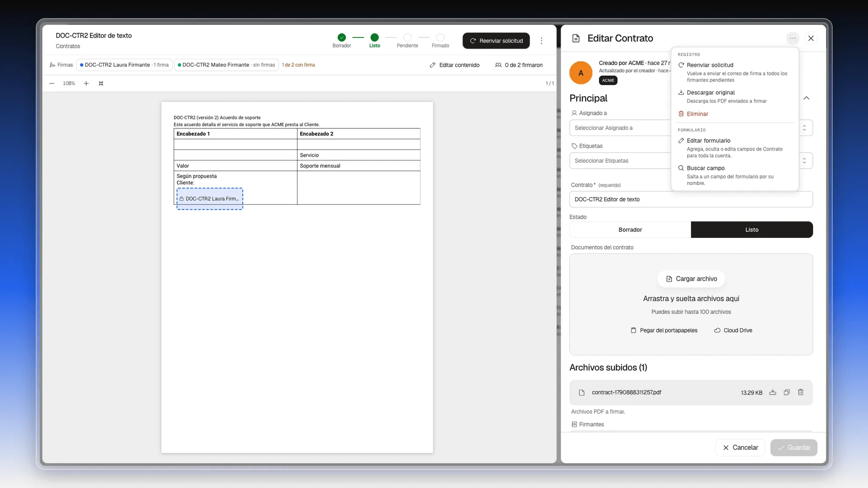Choose Reenviar solicitud in the Registro menu
Image resolution: width=868 pixels, height=488 pixels.
[x=734, y=72]
